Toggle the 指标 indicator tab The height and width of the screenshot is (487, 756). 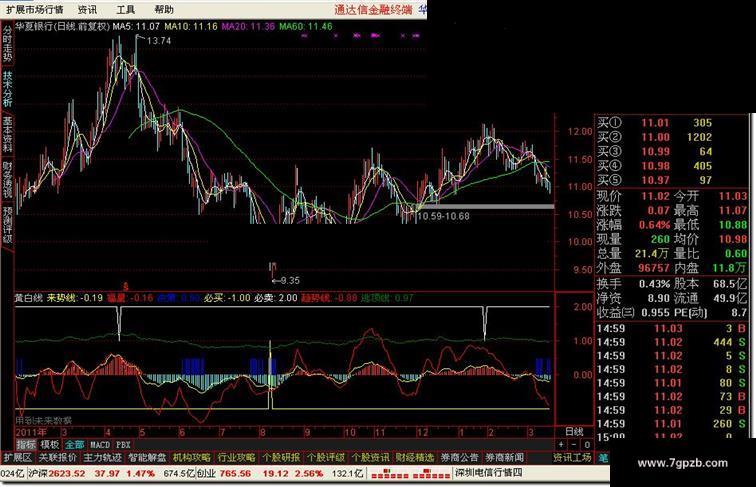(x=26, y=445)
